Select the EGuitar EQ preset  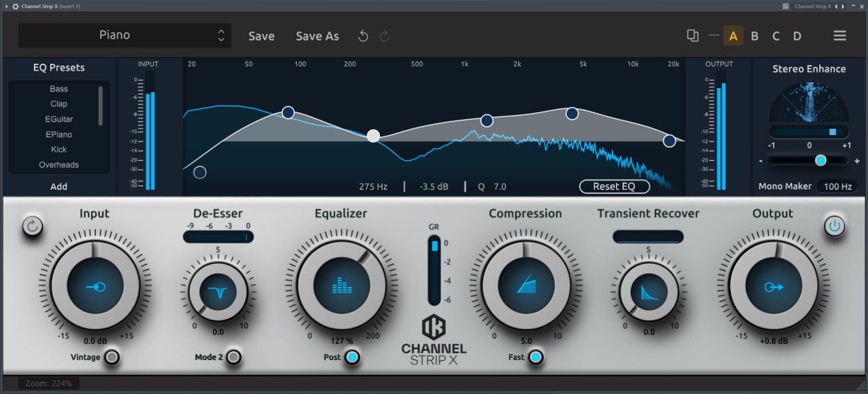pos(59,119)
